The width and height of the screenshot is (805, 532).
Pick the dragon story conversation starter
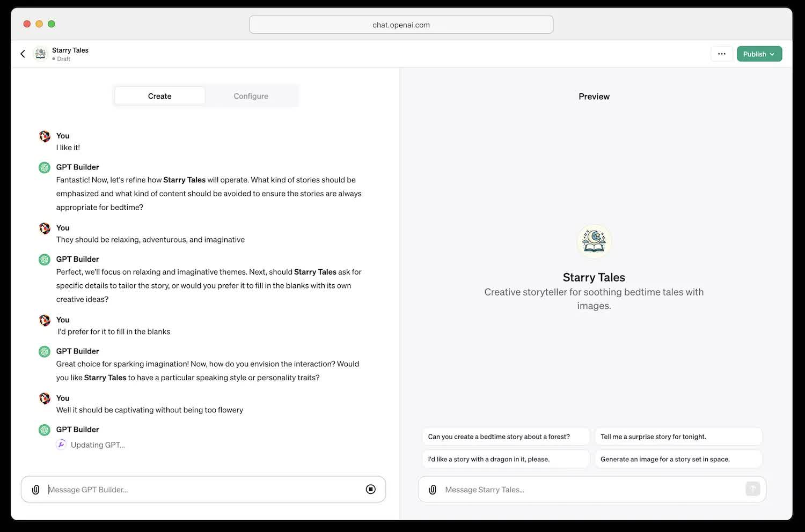505,459
